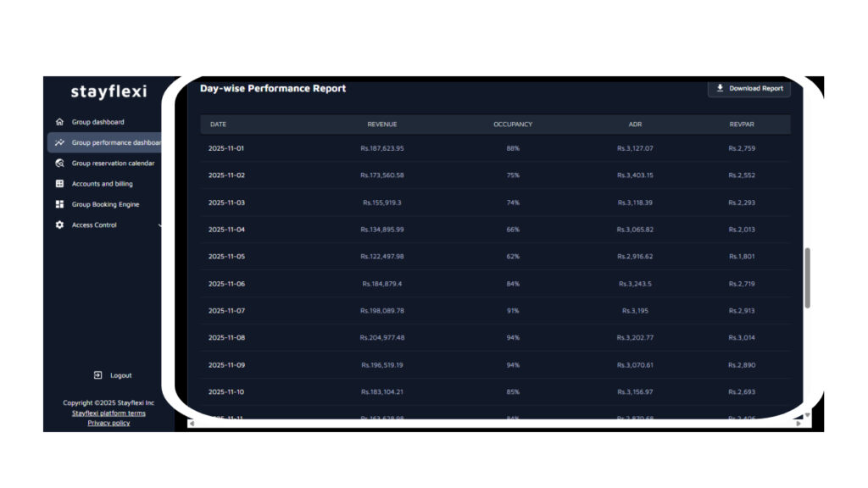The width and height of the screenshot is (868, 488).
Task: Click the OCCUPANCY column header
Action: [x=513, y=125]
